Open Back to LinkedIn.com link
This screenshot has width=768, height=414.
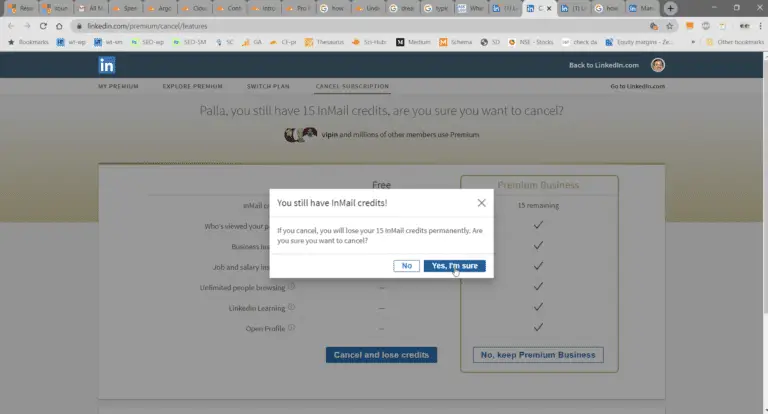point(603,65)
